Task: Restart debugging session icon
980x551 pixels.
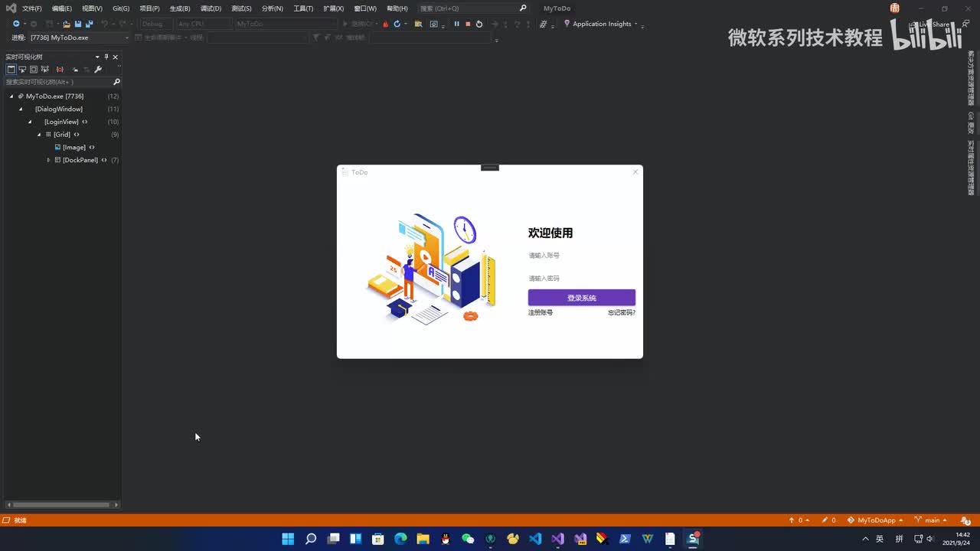Action: (x=479, y=24)
